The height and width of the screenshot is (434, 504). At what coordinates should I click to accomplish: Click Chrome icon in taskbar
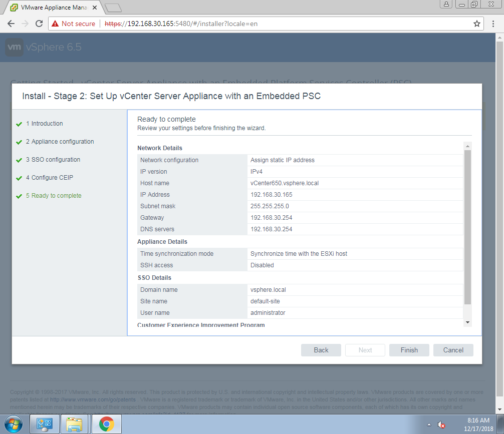click(106, 424)
